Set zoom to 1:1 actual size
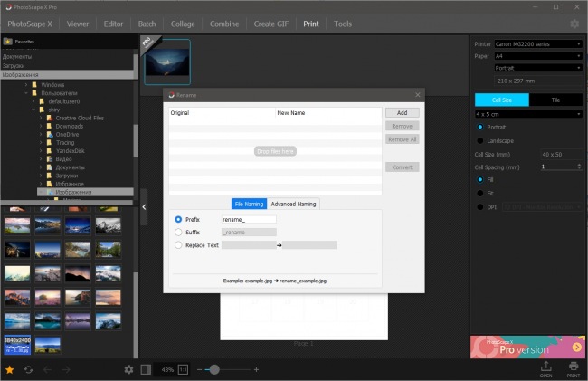The image size is (588, 381). click(x=183, y=370)
